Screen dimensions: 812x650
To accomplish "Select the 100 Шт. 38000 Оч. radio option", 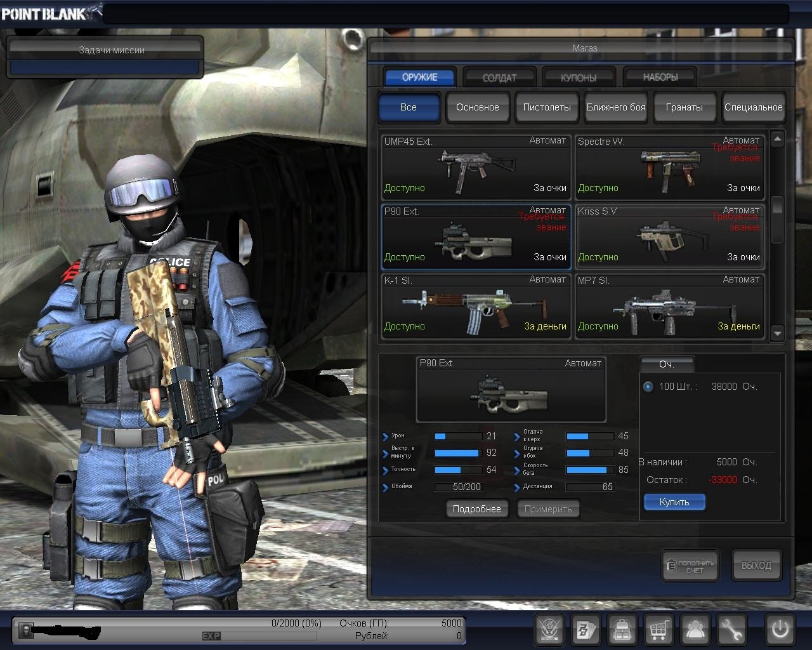I will (648, 387).
